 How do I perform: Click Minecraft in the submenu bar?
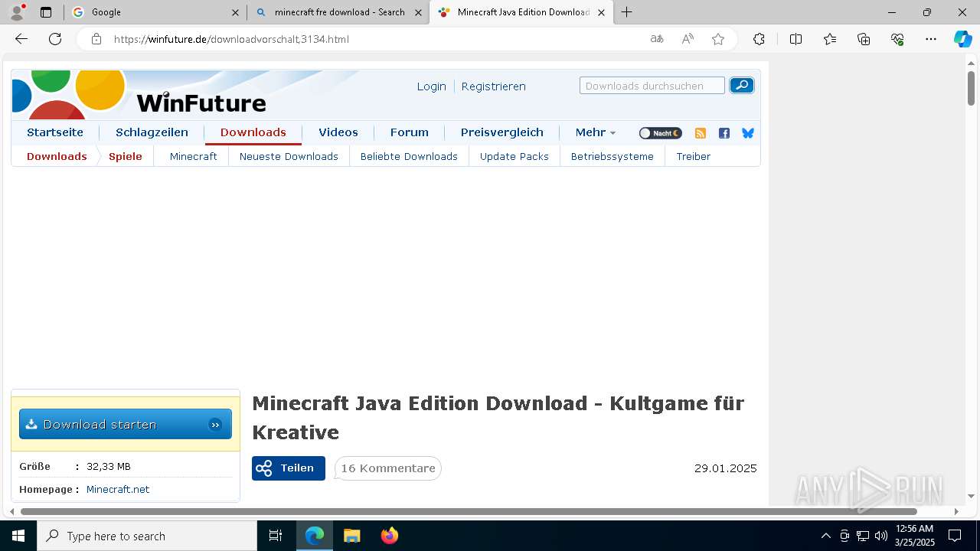click(193, 156)
